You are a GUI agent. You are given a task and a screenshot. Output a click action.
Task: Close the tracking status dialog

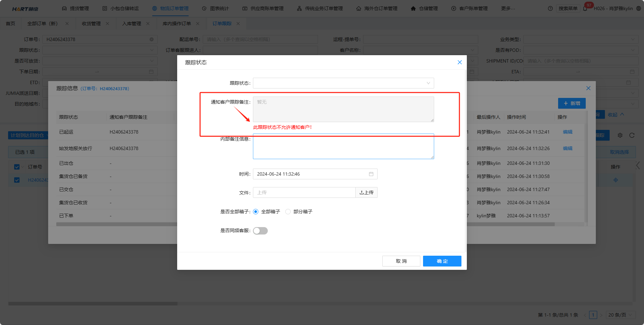point(459,62)
